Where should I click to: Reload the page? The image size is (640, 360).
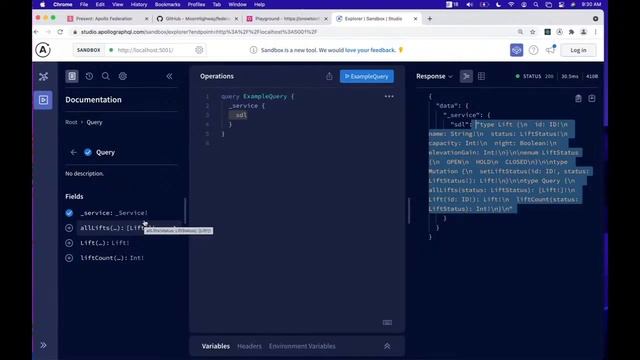point(60,32)
